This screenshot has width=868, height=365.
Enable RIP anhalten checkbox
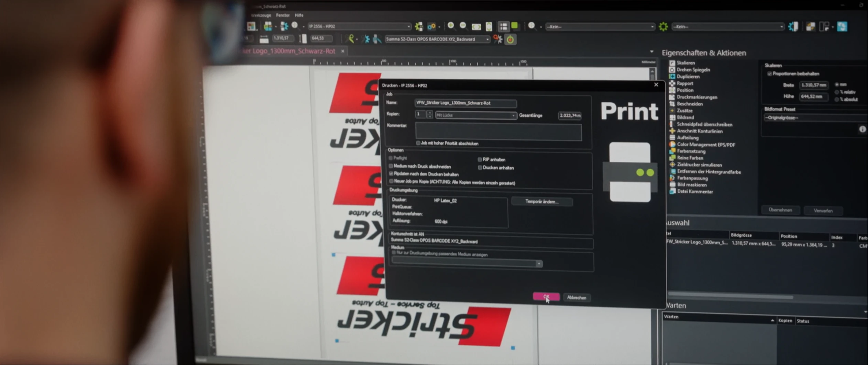[x=480, y=160]
